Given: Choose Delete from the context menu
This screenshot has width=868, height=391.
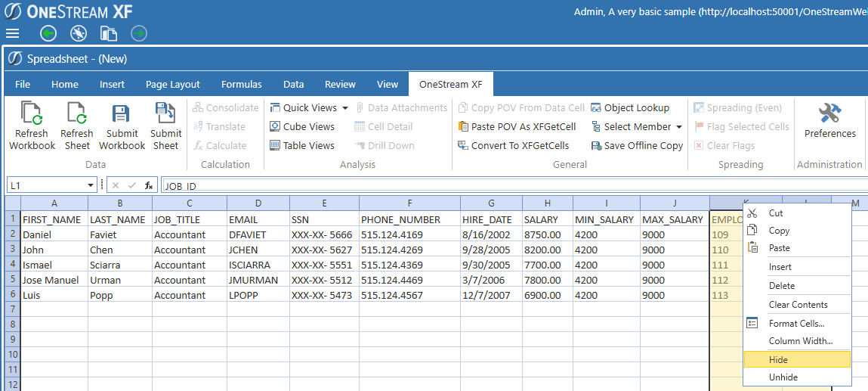Looking at the screenshot, I should (797, 286).
